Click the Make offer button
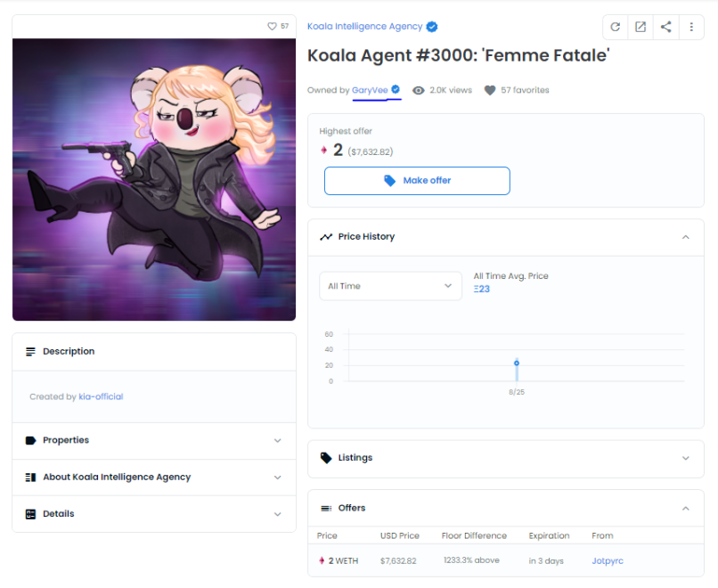Image resolution: width=718 pixels, height=588 pixels. (417, 181)
